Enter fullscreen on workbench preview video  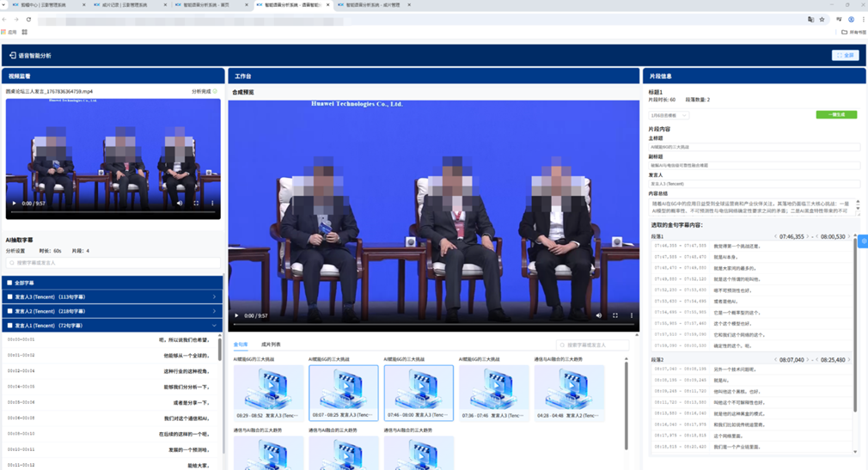pos(615,315)
